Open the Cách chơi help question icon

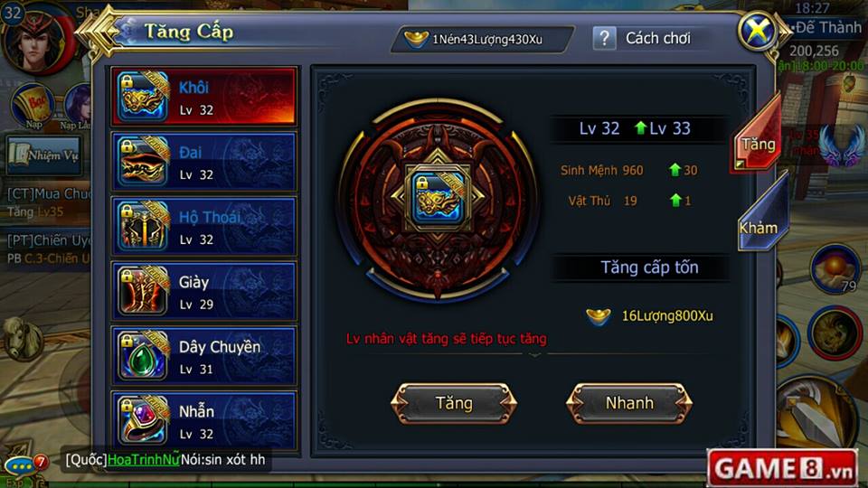pos(605,38)
